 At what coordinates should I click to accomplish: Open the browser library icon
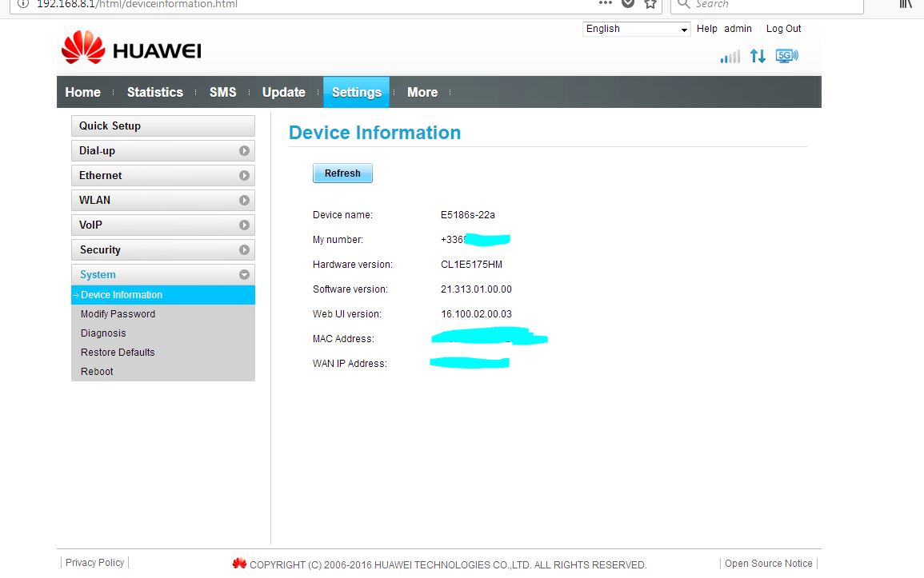click(906, 4)
